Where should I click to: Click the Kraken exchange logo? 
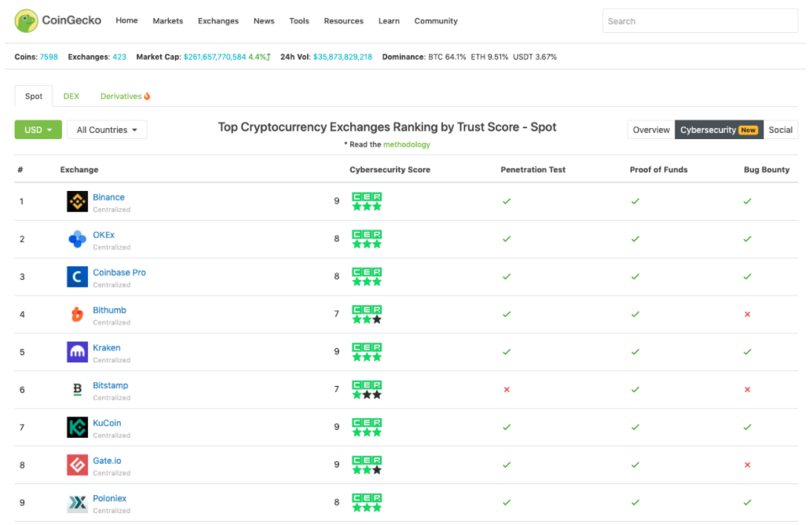77,352
